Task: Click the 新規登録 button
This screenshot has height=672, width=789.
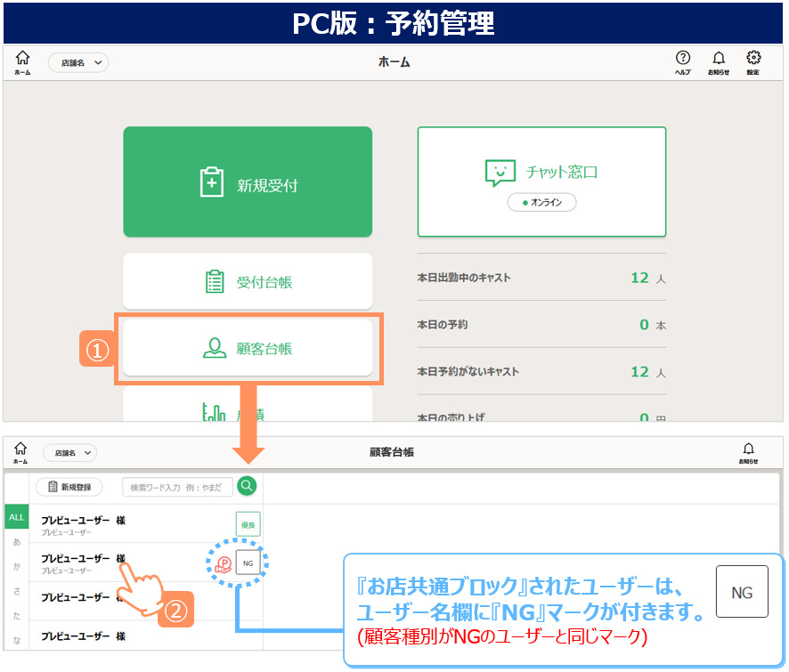Action: tap(69, 487)
